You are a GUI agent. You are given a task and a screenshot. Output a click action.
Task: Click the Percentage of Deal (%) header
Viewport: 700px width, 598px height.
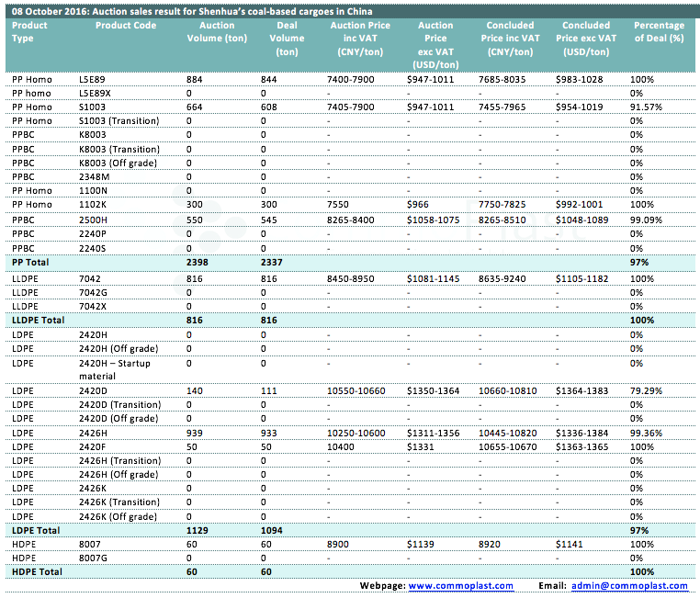[x=658, y=32]
